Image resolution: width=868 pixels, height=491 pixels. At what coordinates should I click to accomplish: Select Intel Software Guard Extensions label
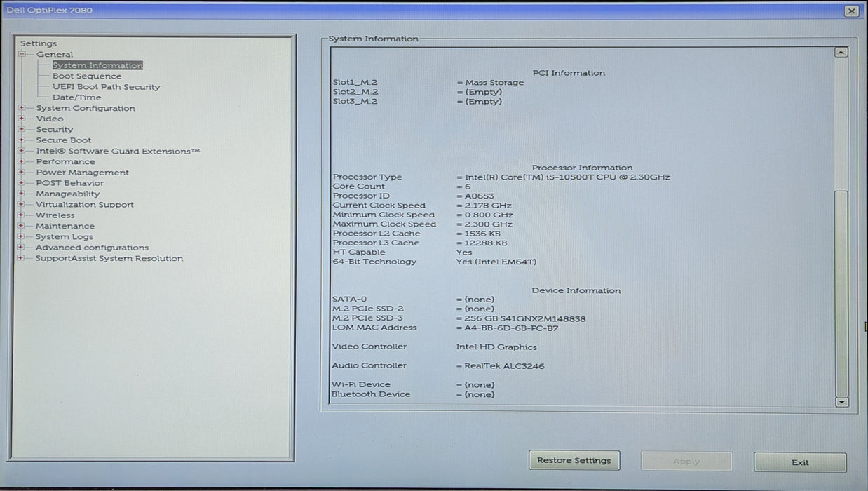click(x=118, y=151)
